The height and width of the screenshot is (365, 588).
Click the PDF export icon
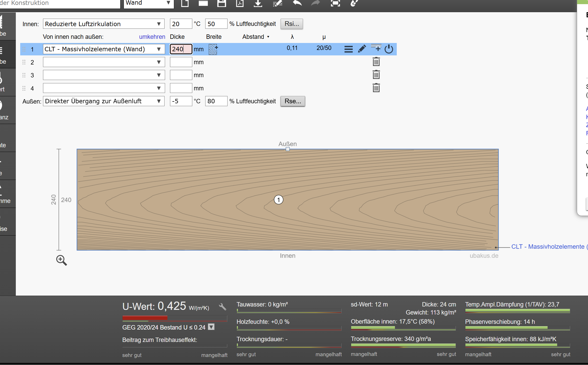[x=240, y=3]
